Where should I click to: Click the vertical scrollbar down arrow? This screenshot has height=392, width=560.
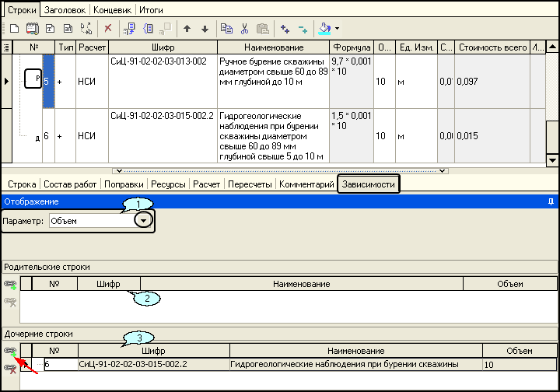pos(553,159)
